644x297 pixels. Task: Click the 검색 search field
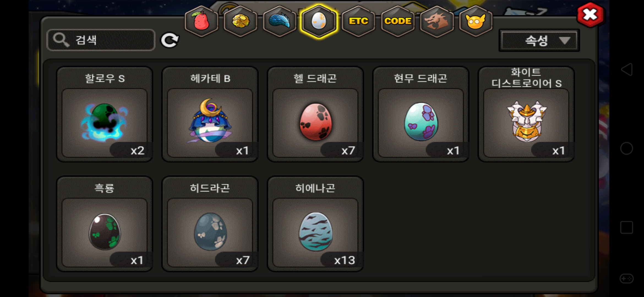[101, 40]
